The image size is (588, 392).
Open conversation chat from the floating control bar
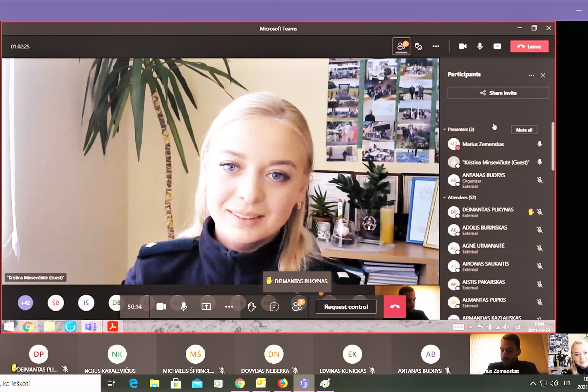click(x=274, y=307)
